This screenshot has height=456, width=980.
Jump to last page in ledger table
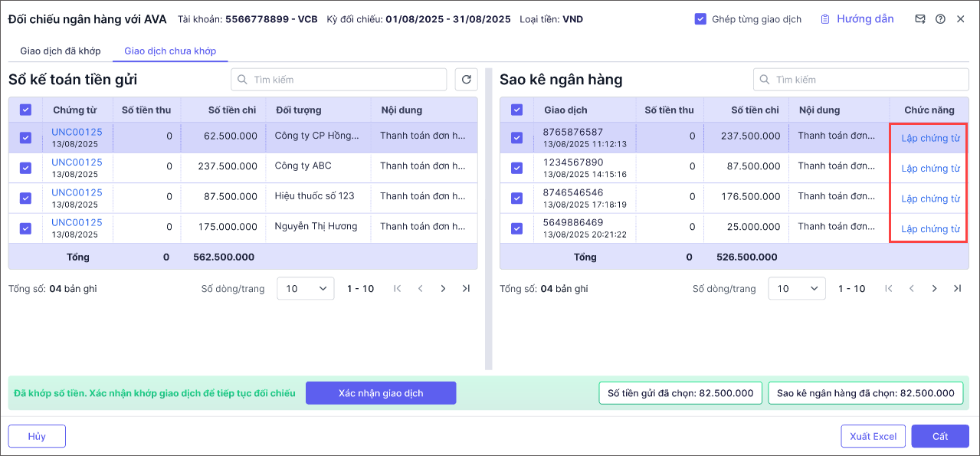tap(466, 289)
